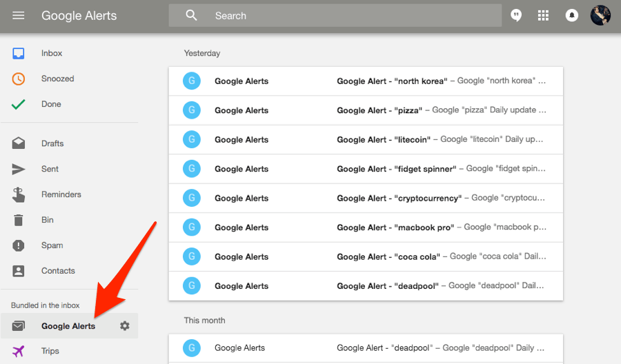Open email subject Google Alert - "cryptocurrency"
Image resolution: width=621 pixels, height=364 pixels.
click(400, 199)
